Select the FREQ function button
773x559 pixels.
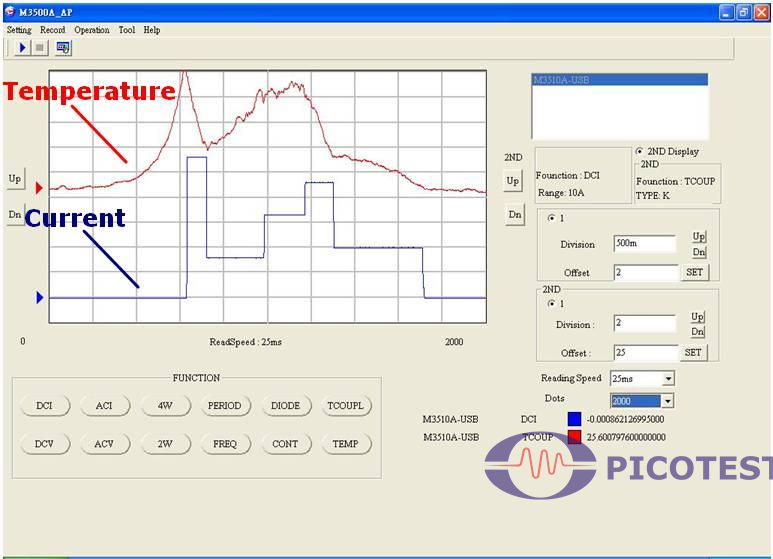pos(225,444)
